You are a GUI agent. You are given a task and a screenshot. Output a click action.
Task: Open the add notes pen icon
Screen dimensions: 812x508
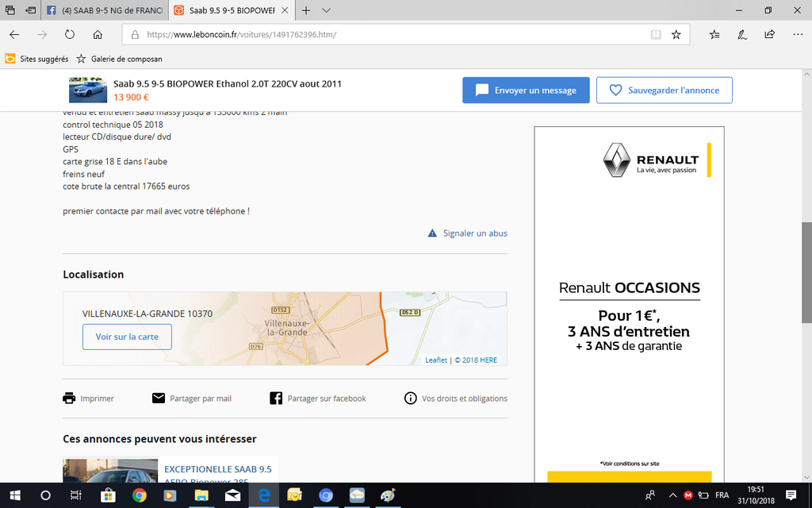(x=742, y=35)
